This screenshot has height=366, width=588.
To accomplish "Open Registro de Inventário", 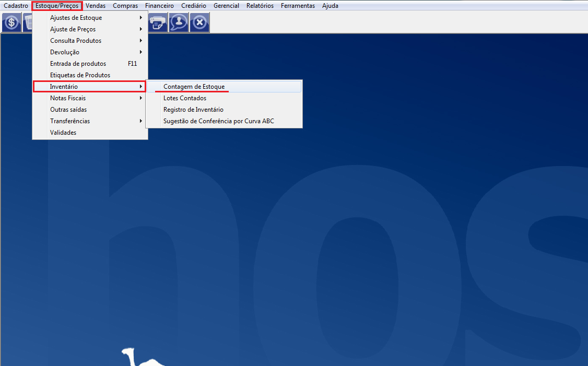I will coord(193,110).
